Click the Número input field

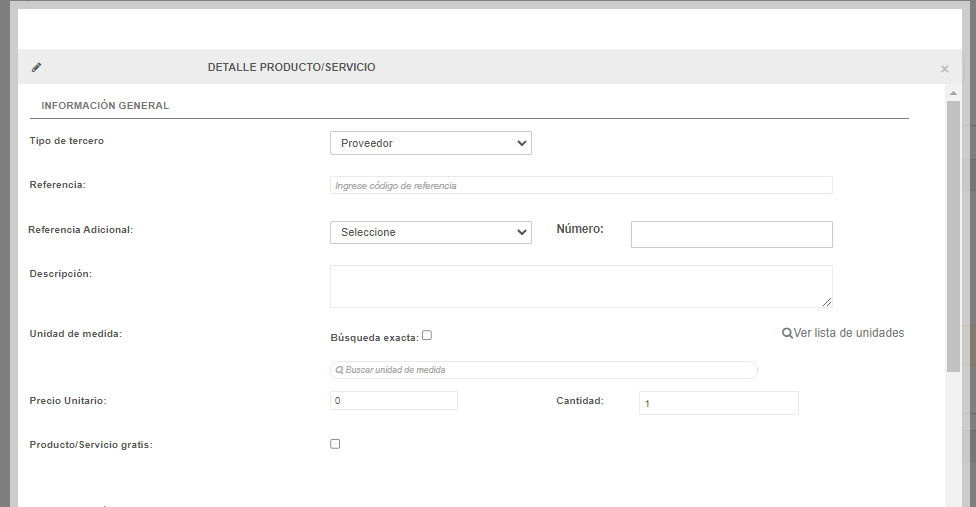[x=731, y=235]
